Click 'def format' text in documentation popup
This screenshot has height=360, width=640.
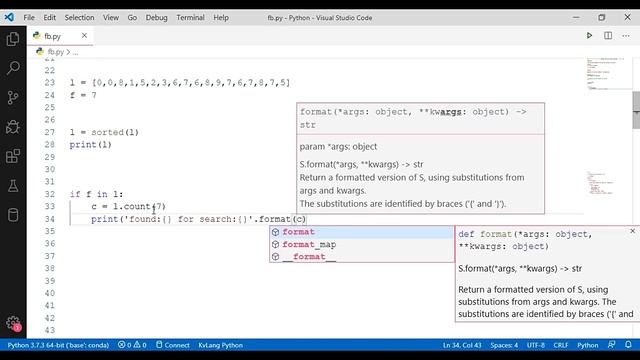point(485,234)
